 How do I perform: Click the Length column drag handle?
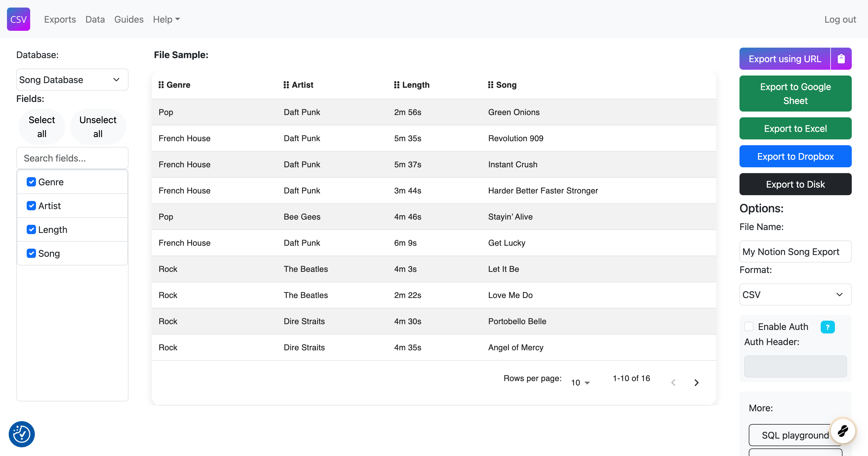click(x=397, y=85)
